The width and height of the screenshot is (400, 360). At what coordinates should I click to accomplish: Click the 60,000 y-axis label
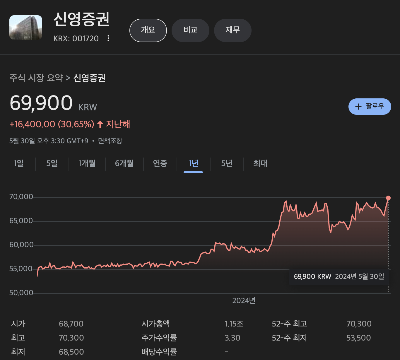click(21, 245)
